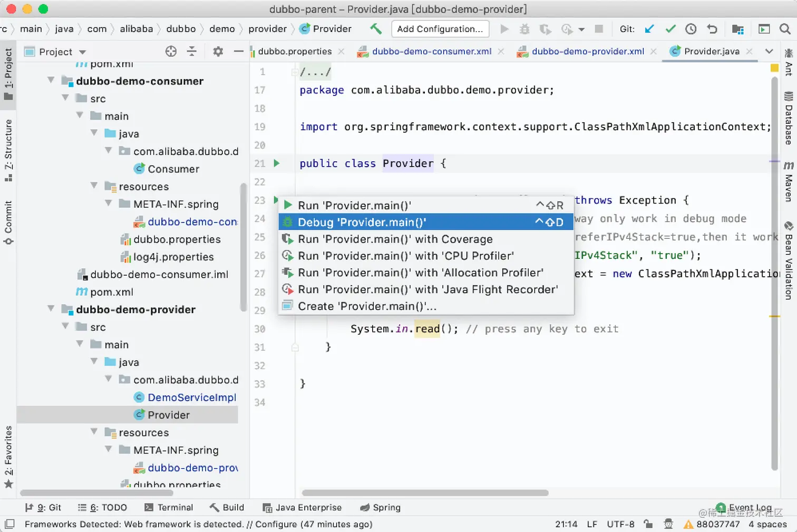Select Run with 'Java Flight Recorder'
Image resolution: width=797 pixels, height=532 pixels.
pos(426,289)
